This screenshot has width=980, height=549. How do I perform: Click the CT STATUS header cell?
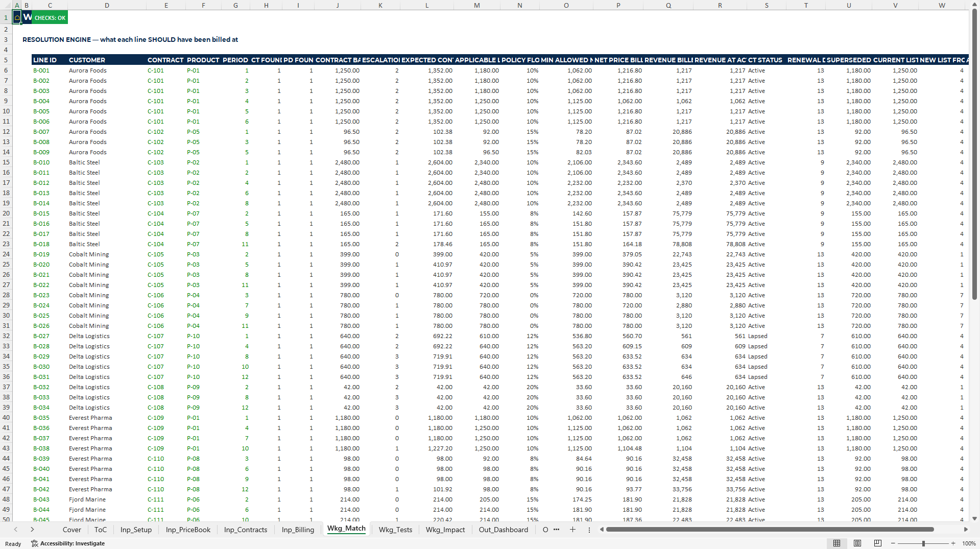[766, 60]
